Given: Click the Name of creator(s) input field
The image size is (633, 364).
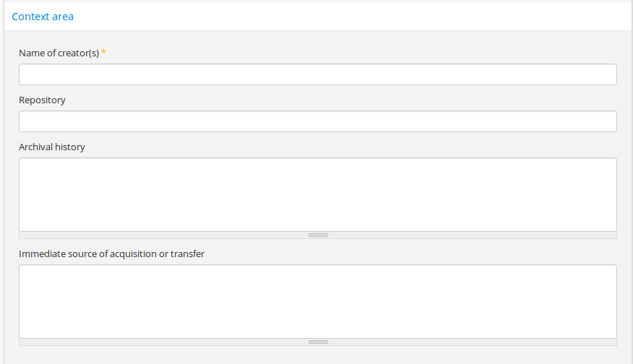Looking at the screenshot, I should [317, 74].
